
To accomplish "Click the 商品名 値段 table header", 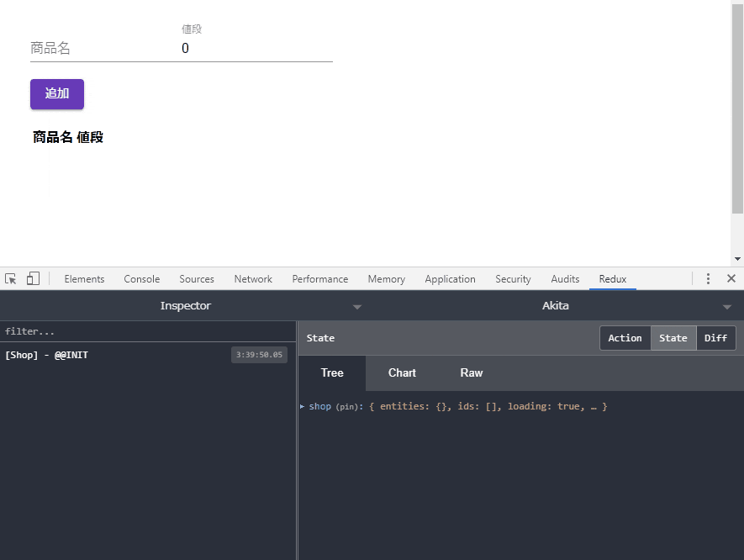I will pos(68,137).
